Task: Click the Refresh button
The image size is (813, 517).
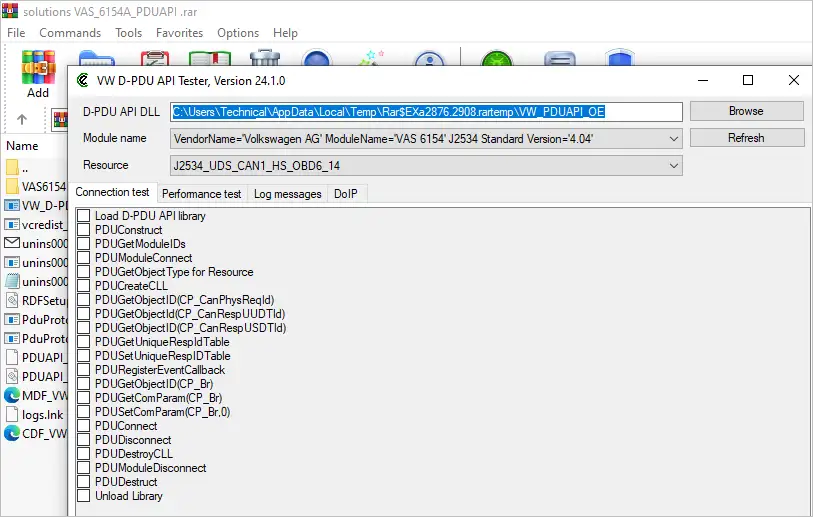Action: pos(746,138)
